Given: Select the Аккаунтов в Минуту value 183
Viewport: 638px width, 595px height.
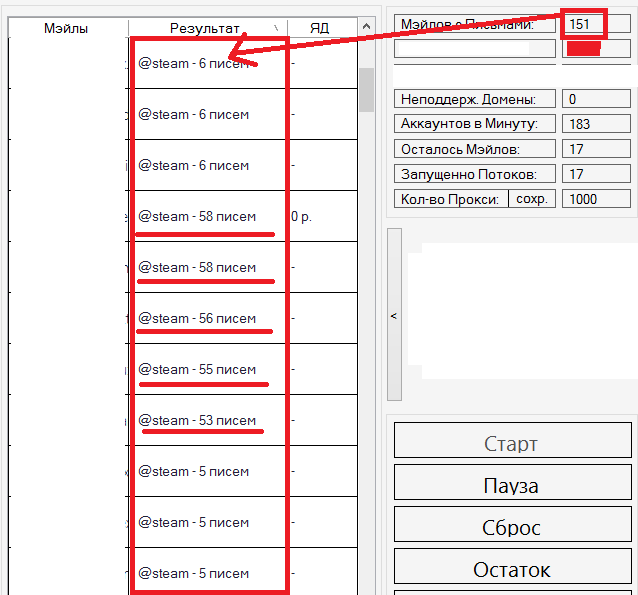Looking at the screenshot, I should [595, 124].
